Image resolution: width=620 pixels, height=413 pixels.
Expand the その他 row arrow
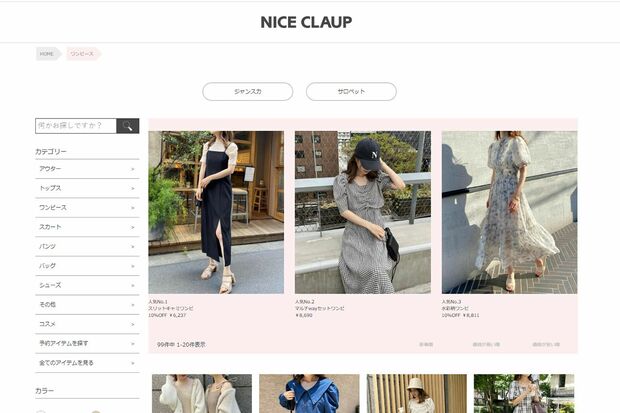pyautogui.click(x=133, y=305)
